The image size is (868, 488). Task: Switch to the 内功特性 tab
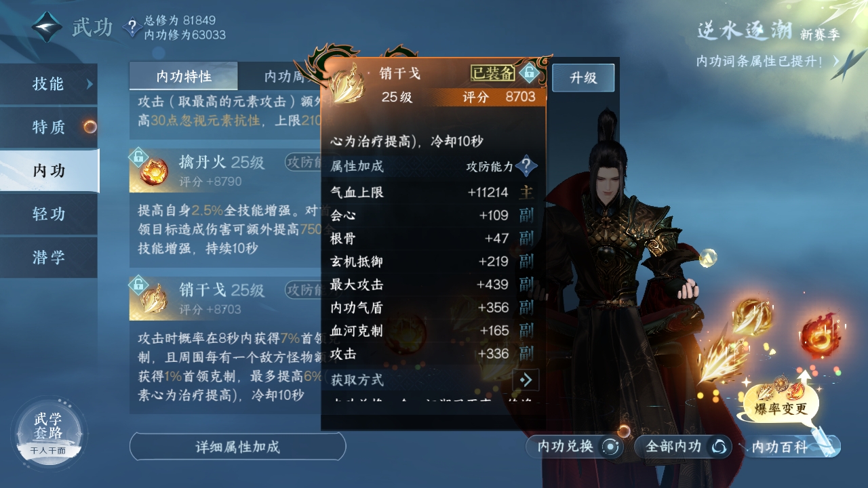[184, 76]
